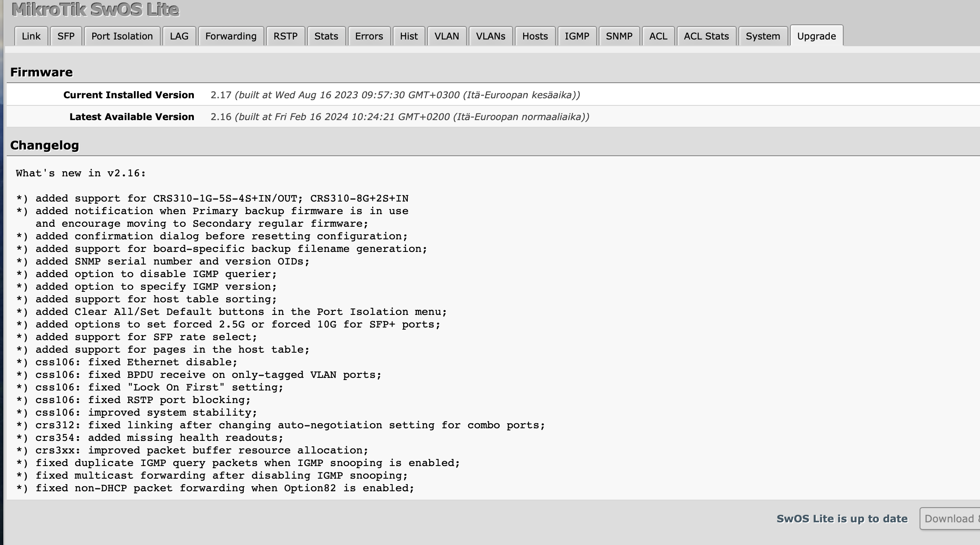Viewport: 980px width, 545px height.
Task: Click the forced 2.5G or 10G line
Action: click(x=228, y=324)
